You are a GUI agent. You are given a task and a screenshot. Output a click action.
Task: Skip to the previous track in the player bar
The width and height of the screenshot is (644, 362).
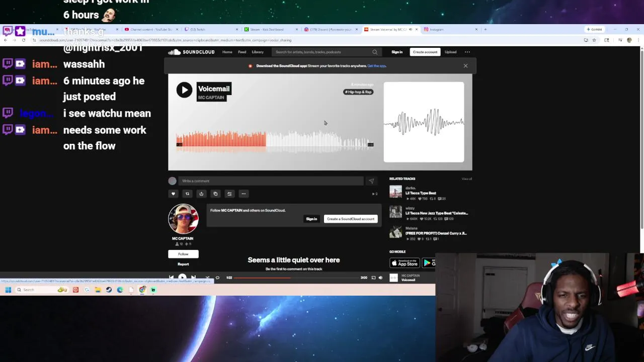[x=171, y=278]
